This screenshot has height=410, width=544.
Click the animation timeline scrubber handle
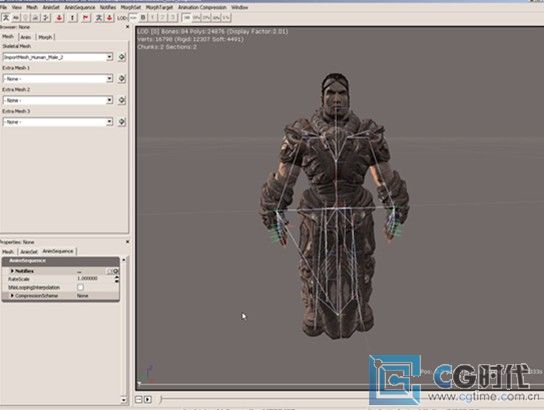click(161, 399)
